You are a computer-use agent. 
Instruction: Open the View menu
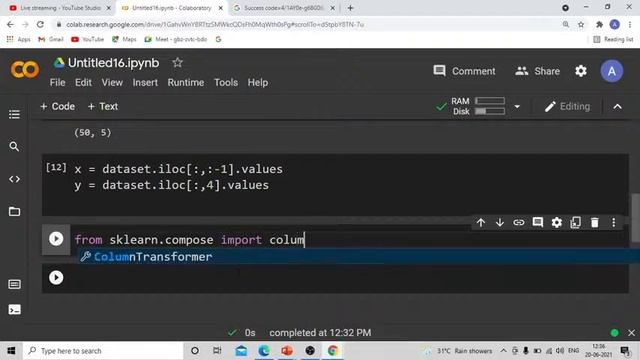point(112,82)
